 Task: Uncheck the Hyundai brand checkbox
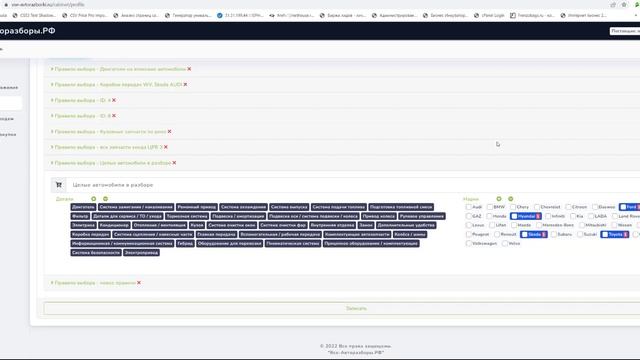tap(514, 216)
